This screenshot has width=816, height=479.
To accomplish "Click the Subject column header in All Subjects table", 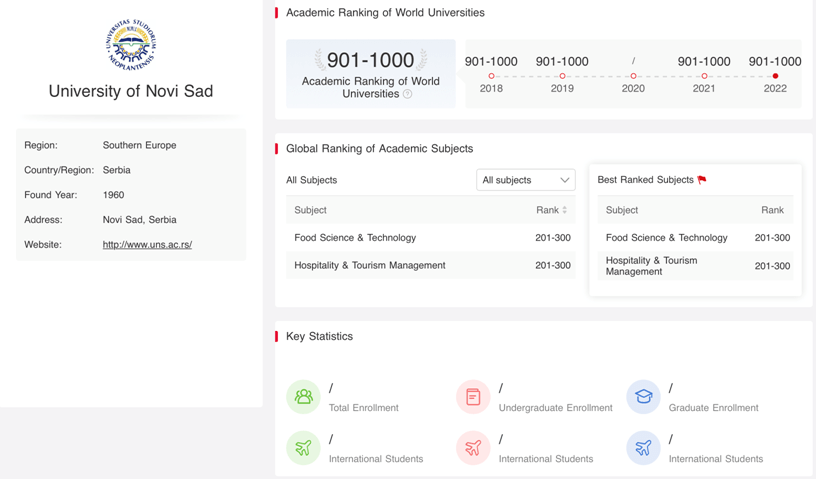I will tap(310, 210).
